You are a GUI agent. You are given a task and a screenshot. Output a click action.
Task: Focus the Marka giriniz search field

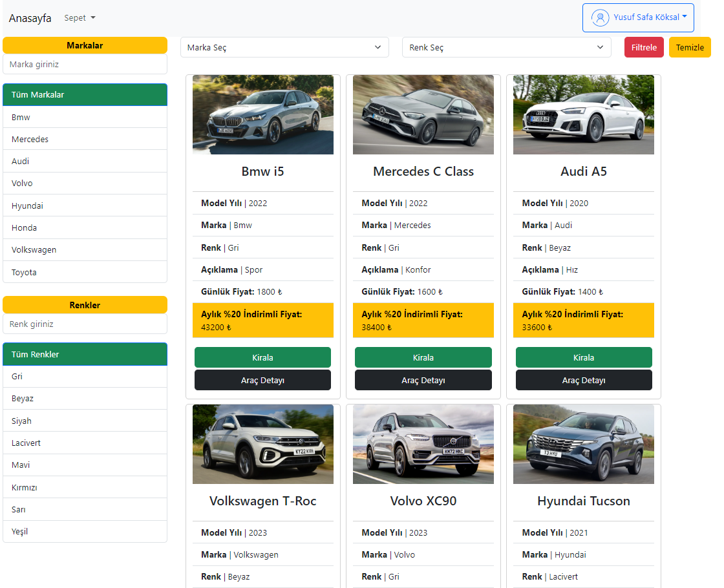[x=85, y=64]
